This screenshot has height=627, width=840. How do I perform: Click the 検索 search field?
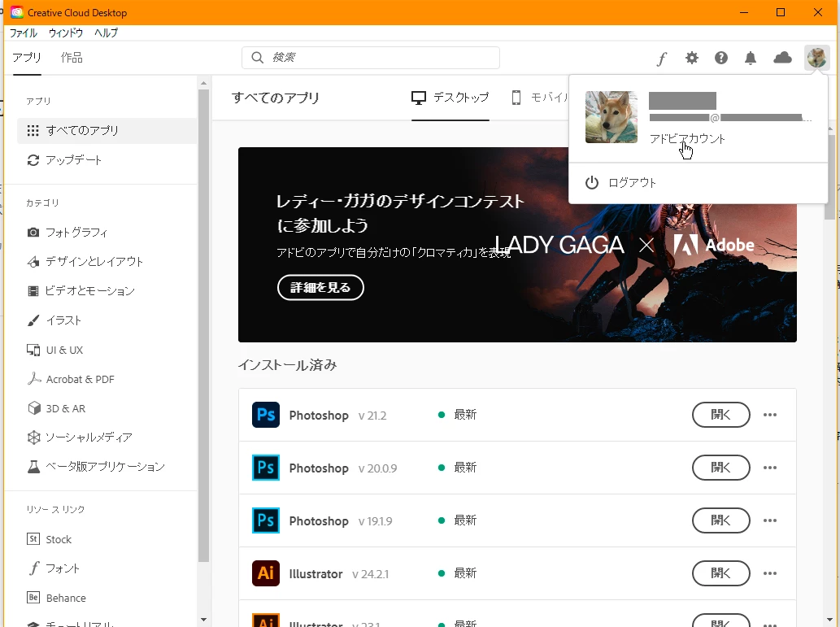(371, 58)
